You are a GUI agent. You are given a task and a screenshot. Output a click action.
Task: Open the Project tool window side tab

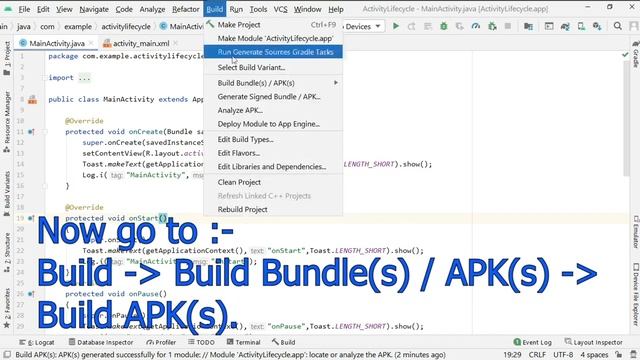pyautogui.click(x=7, y=58)
